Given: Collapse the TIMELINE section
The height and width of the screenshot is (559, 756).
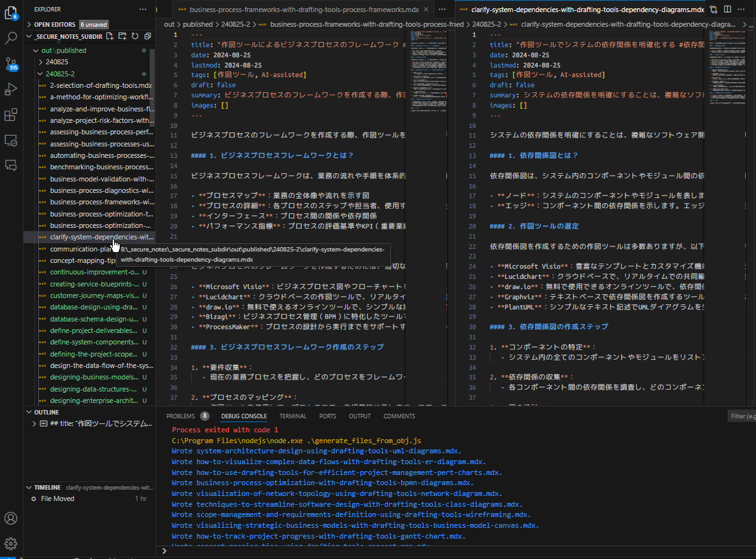Looking at the screenshot, I should 46,487.
